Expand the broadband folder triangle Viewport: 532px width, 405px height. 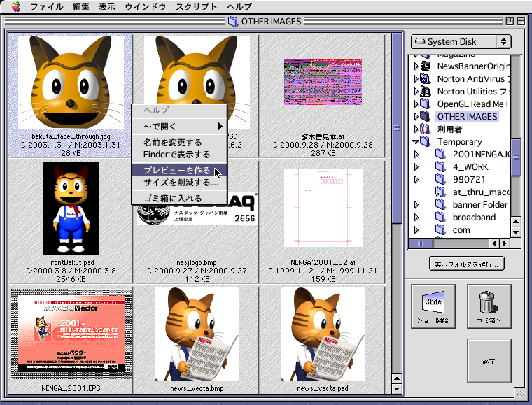[x=416, y=218]
